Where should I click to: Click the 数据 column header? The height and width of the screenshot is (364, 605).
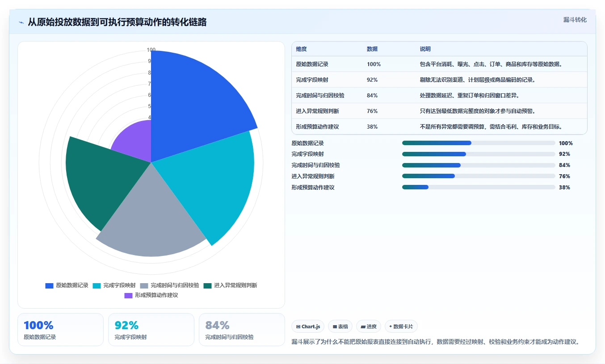[372, 49]
